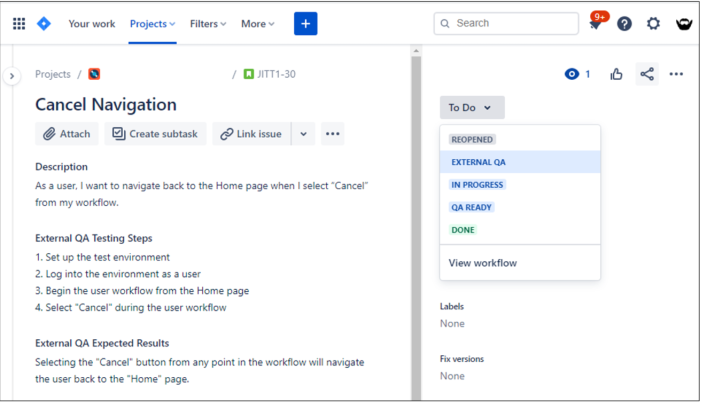This screenshot has width=701, height=402.
Task: Click the thumbs-up vote icon
Action: (x=616, y=74)
